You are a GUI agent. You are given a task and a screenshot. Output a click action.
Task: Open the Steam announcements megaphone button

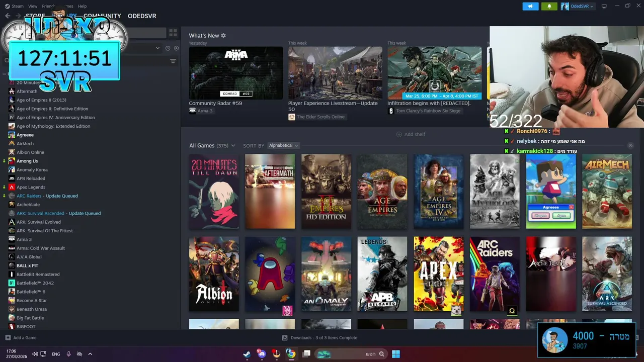pos(530,6)
